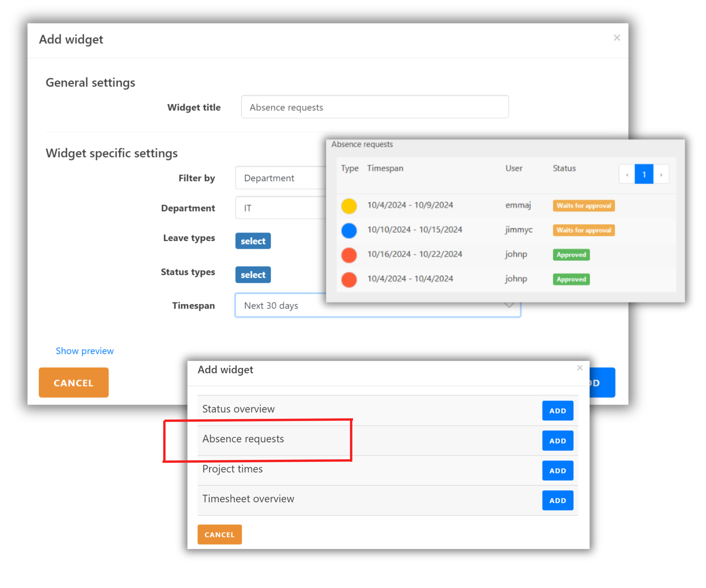
Task: Click the red circle for 10/16/2024 request
Action: point(349,255)
